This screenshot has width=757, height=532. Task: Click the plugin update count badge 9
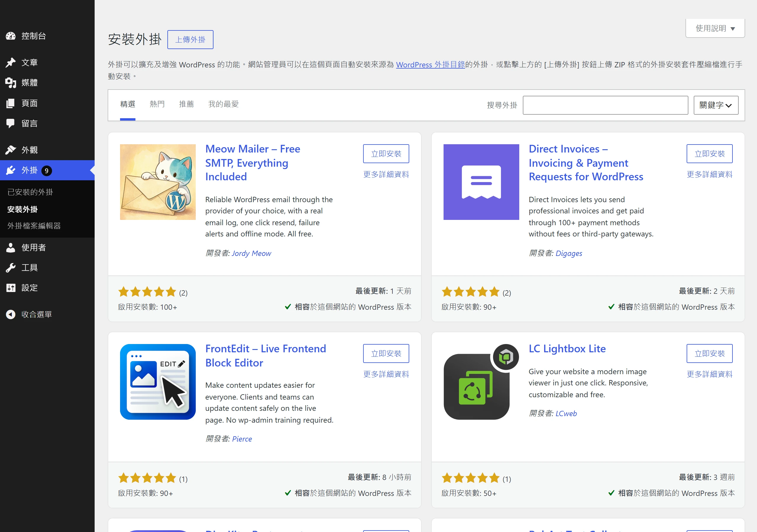tap(46, 171)
